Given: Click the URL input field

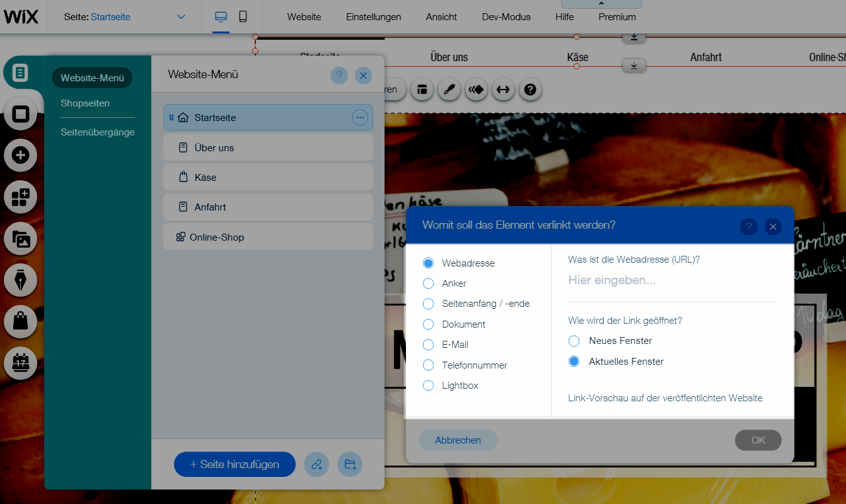Looking at the screenshot, I should (673, 280).
